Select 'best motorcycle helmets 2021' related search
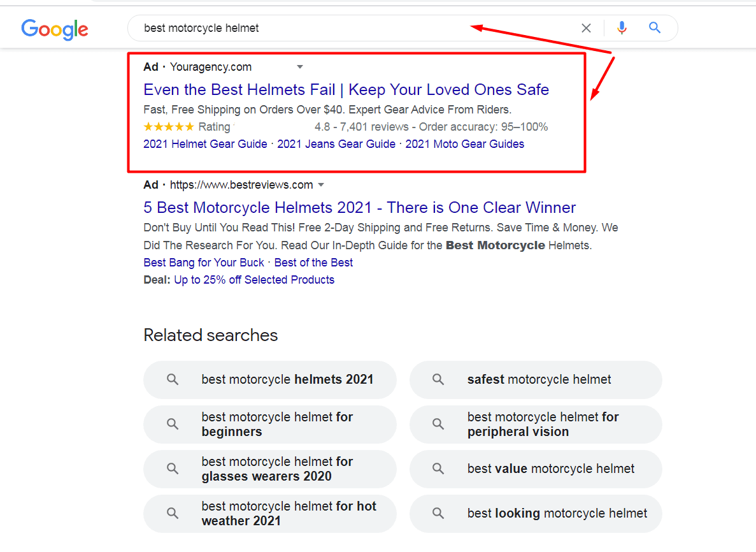 [270, 380]
